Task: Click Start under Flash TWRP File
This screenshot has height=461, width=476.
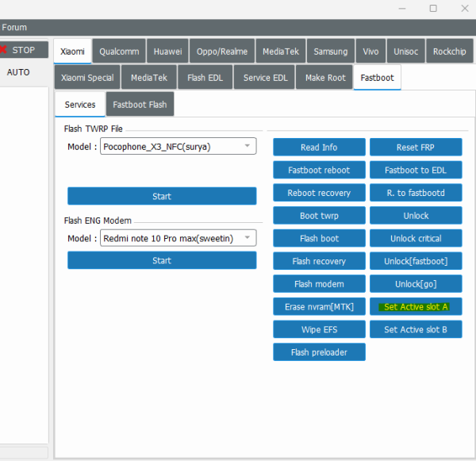Action: pyautogui.click(x=162, y=196)
